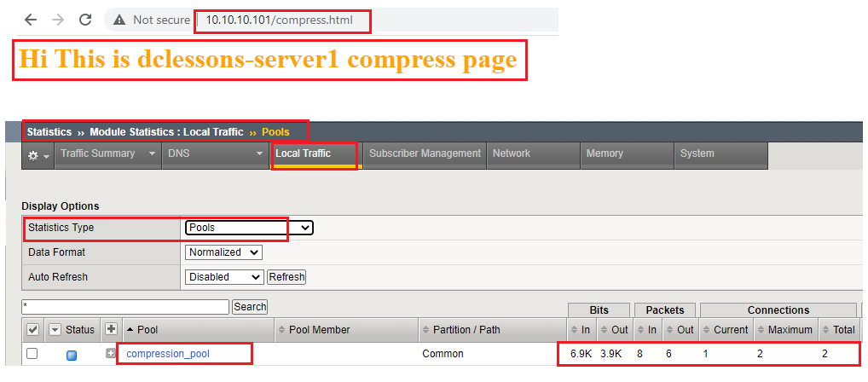The width and height of the screenshot is (868, 382).
Task: Open the Auto Refresh Disabled dropdown
Action: pyautogui.click(x=224, y=277)
